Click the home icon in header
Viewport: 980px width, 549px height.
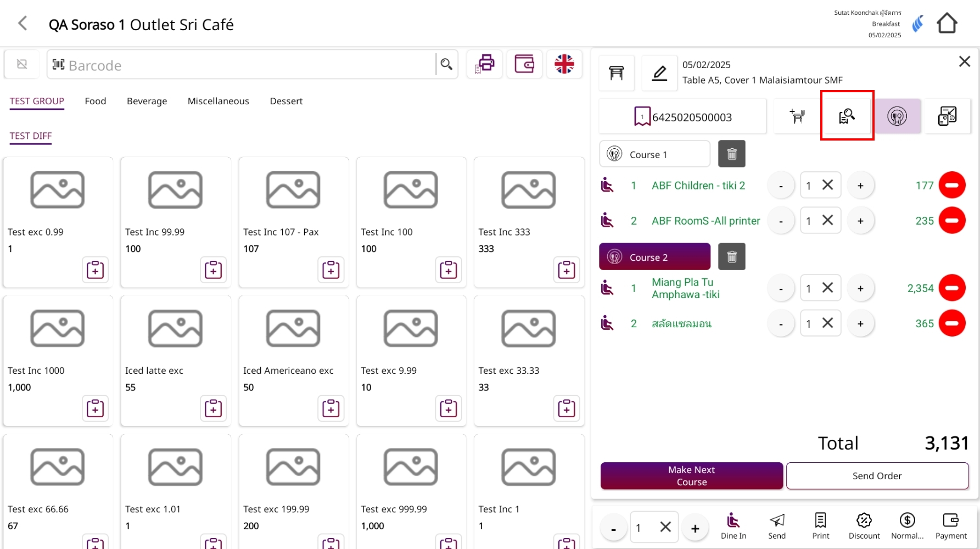947,24
